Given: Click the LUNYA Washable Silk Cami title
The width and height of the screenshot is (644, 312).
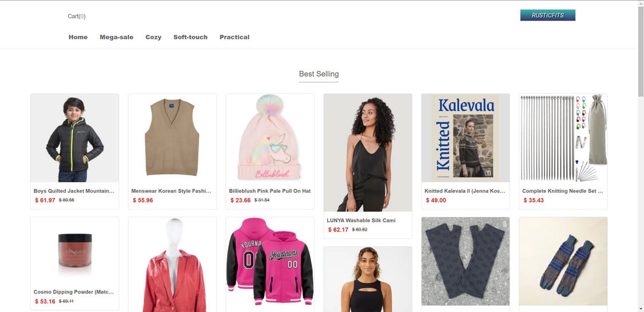Looking at the screenshot, I should point(361,220).
